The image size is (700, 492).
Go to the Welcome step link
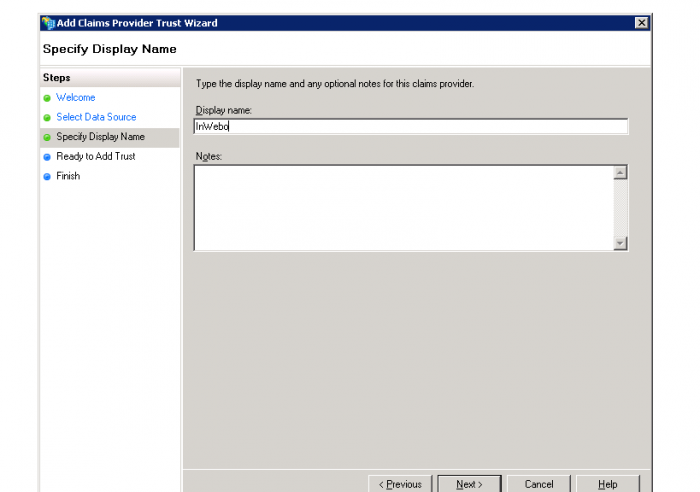pyautogui.click(x=76, y=98)
